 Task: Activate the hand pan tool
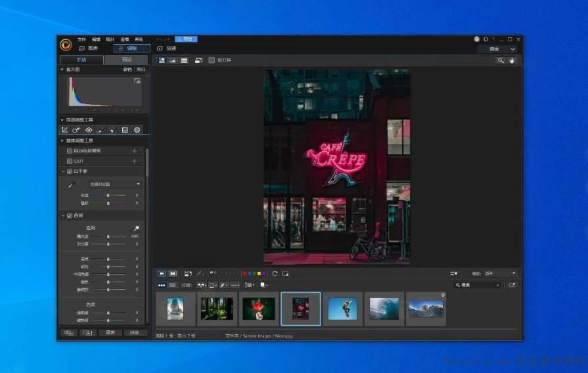(x=512, y=60)
